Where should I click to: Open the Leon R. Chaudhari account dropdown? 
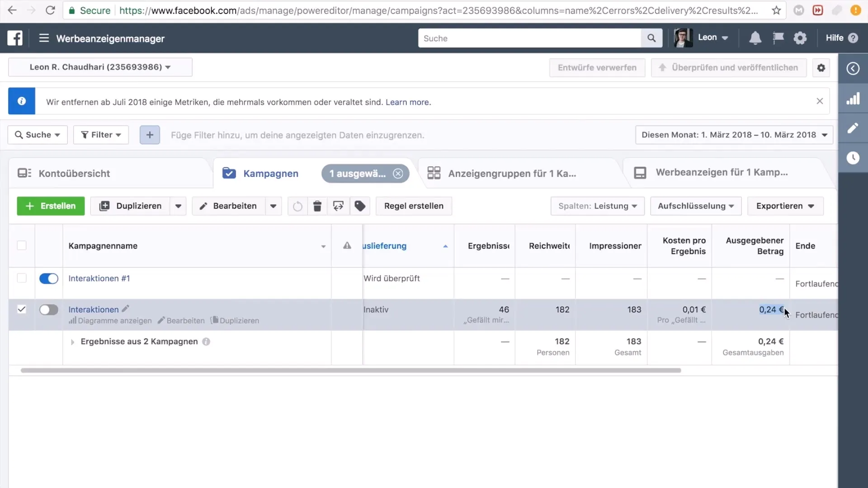(x=100, y=67)
